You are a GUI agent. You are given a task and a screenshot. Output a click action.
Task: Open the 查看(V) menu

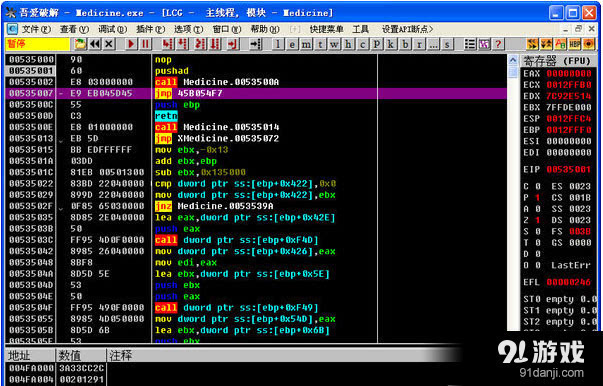click(x=74, y=29)
